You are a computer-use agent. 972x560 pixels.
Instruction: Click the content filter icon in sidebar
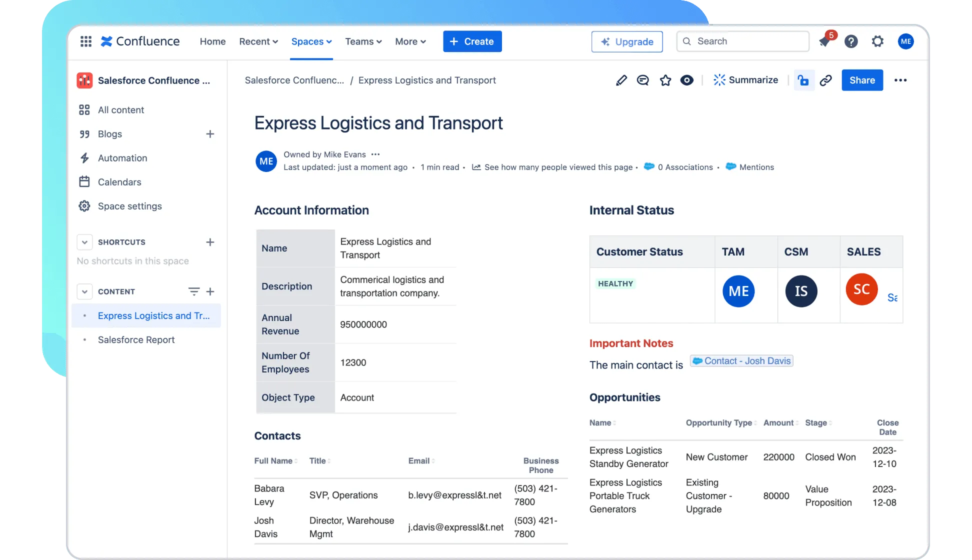click(x=193, y=291)
